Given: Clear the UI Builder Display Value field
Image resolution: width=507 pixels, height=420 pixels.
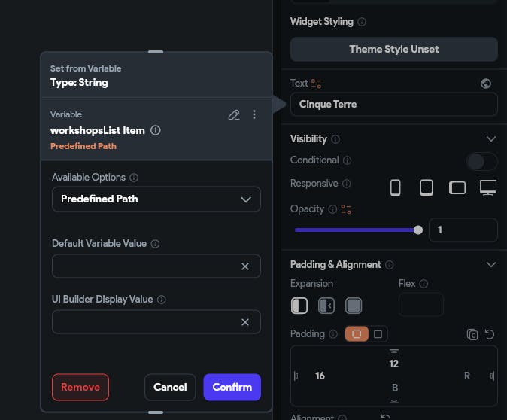Looking at the screenshot, I should pos(244,322).
